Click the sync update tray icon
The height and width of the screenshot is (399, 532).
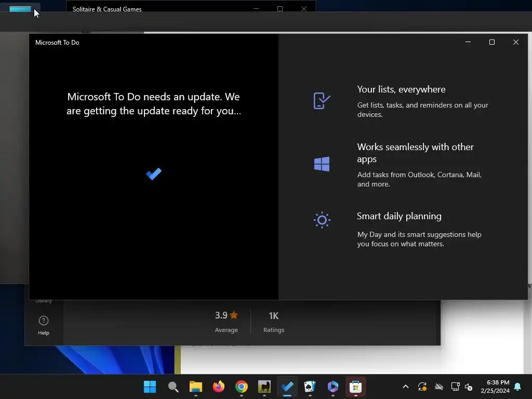(x=422, y=387)
